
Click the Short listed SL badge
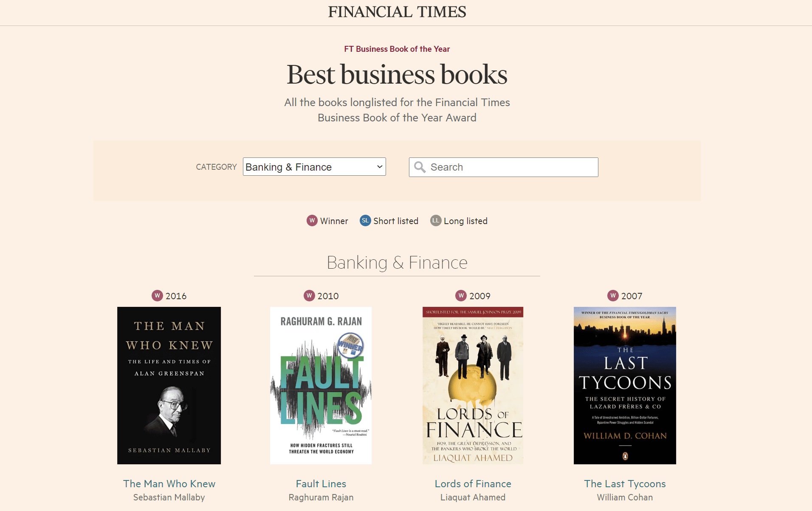click(x=365, y=221)
